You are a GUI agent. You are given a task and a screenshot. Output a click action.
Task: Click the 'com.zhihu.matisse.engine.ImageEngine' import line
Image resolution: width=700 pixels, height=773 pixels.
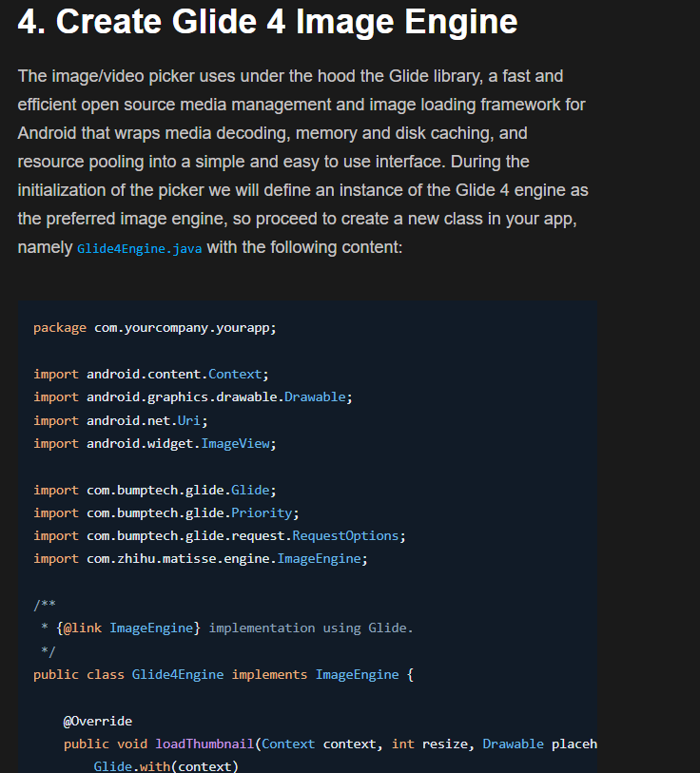pos(201,558)
